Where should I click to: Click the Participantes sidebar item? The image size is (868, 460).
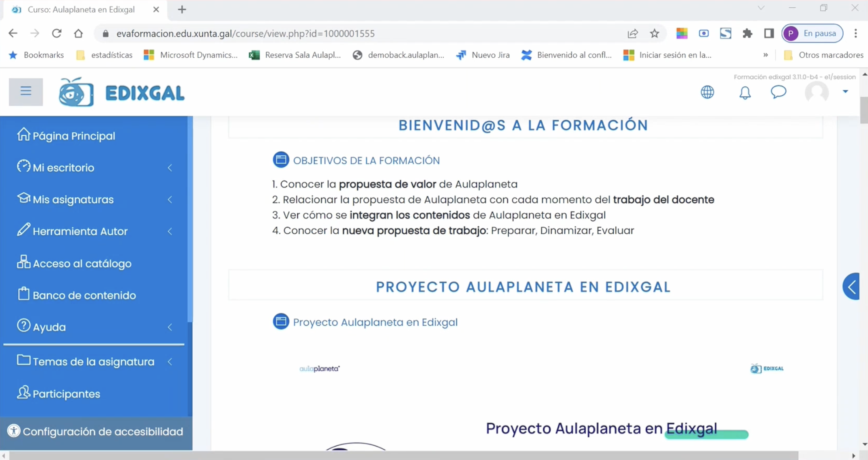coord(66,394)
